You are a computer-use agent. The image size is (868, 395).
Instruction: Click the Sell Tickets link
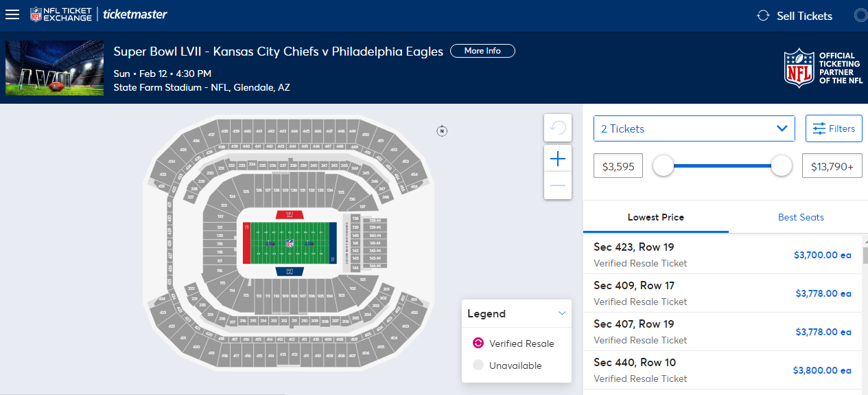804,16
